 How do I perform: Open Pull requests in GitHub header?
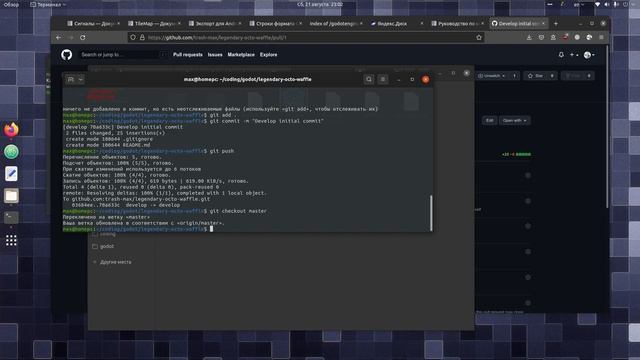(x=188, y=55)
